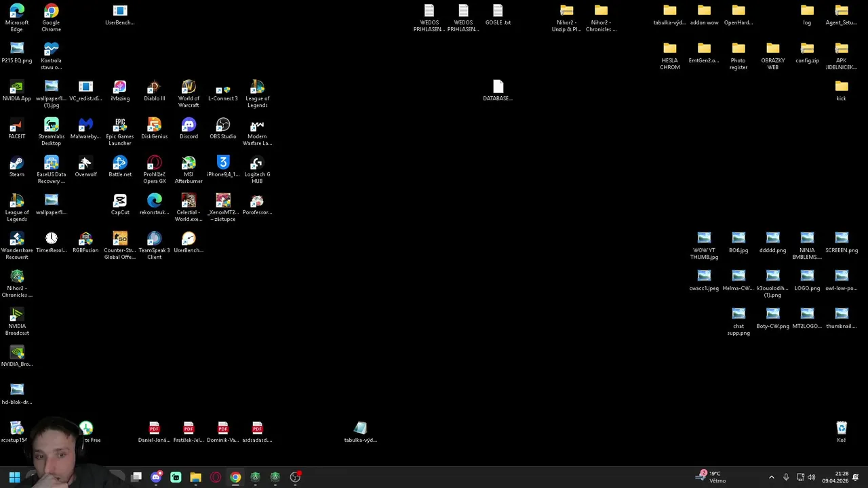
Task: Open Discord from the taskbar
Action: pos(156,477)
